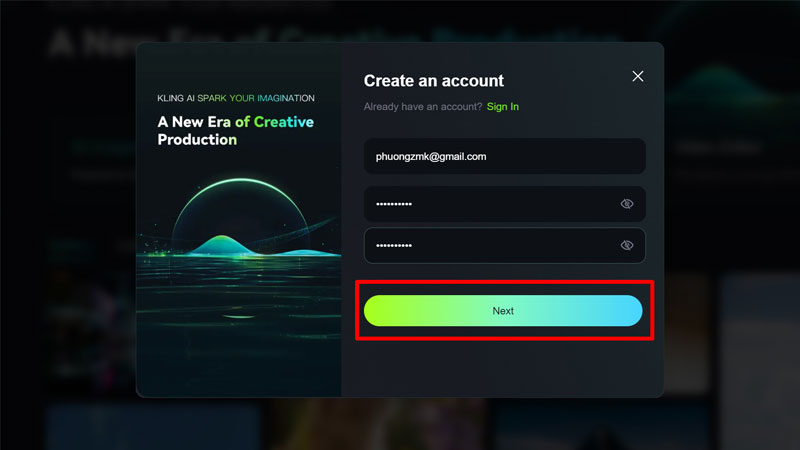800x450 pixels.
Task: Show the first password field's characters
Action: click(x=627, y=204)
